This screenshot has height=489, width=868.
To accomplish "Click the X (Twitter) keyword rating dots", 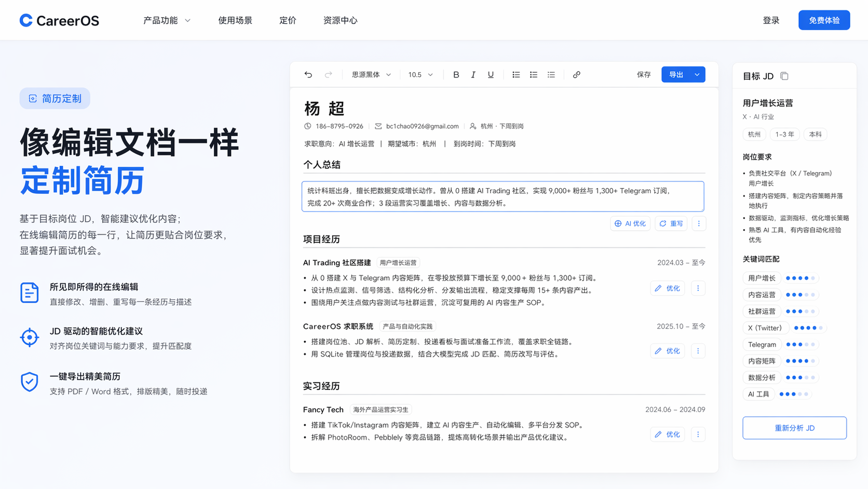I will (808, 328).
